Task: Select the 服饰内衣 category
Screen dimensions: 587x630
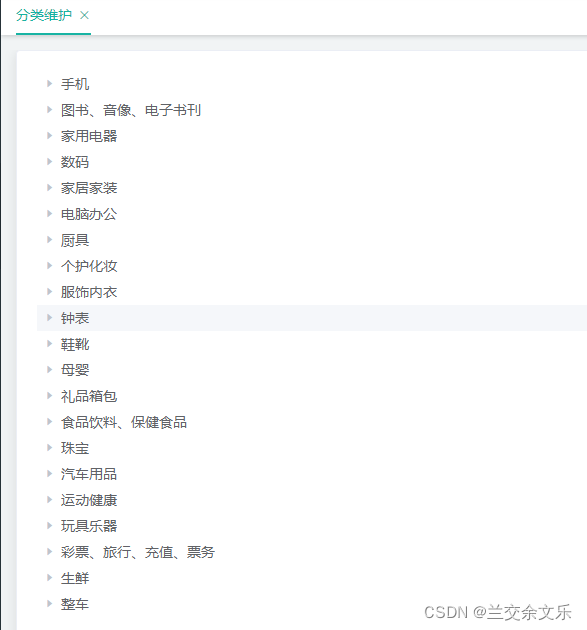Action: point(89,292)
